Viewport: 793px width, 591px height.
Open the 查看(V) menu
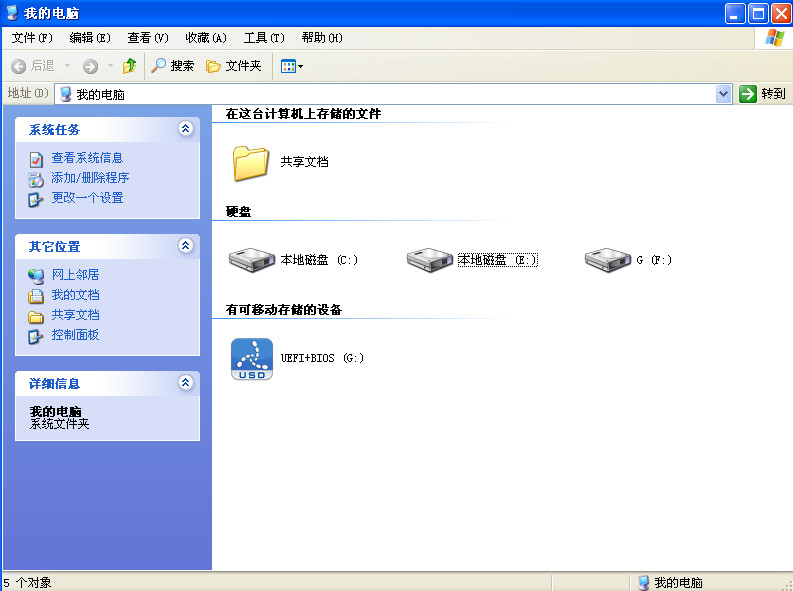click(148, 38)
